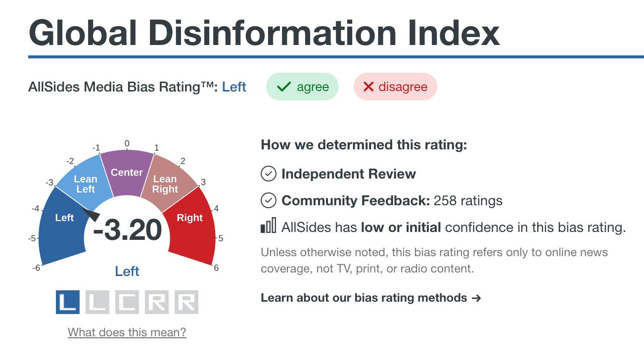Click the fourth gray R bias box
The height and width of the screenshot is (363, 644).
coord(157,302)
